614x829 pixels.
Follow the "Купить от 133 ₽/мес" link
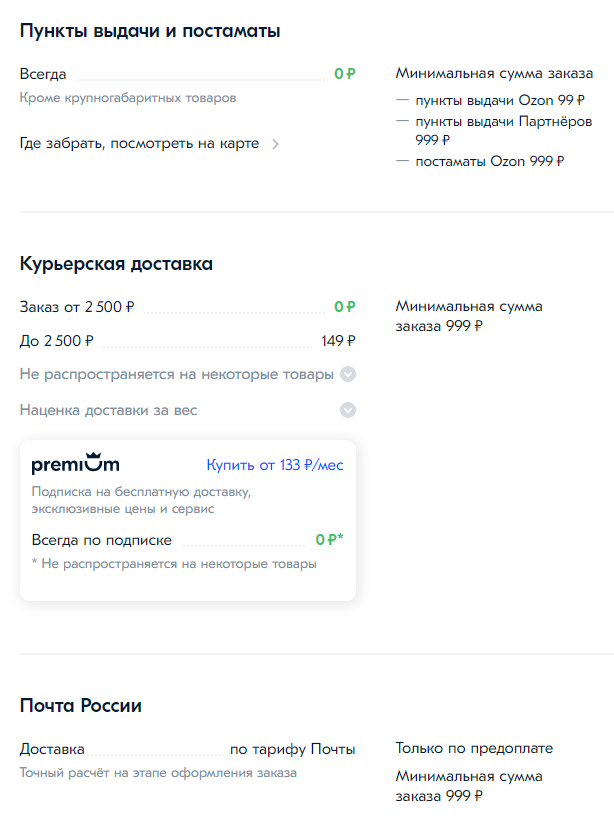tap(275, 465)
